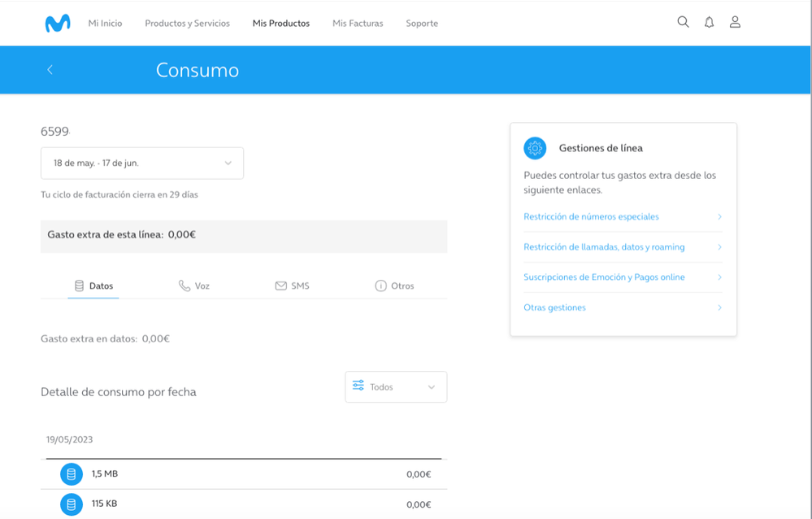812x519 pixels.
Task: Open Suscripciones de Emoción y Pagos online
Action: point(604,277)
